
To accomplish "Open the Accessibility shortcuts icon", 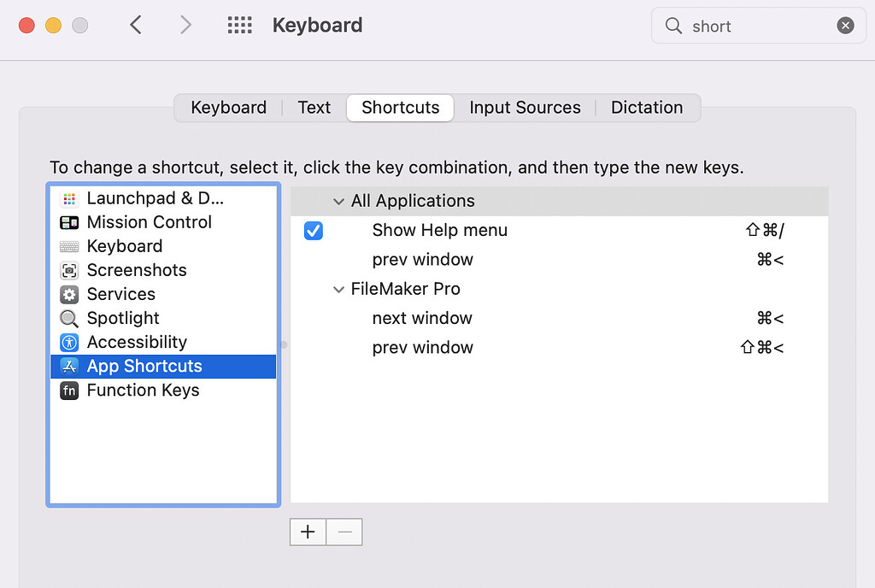I will pos(69,342).
